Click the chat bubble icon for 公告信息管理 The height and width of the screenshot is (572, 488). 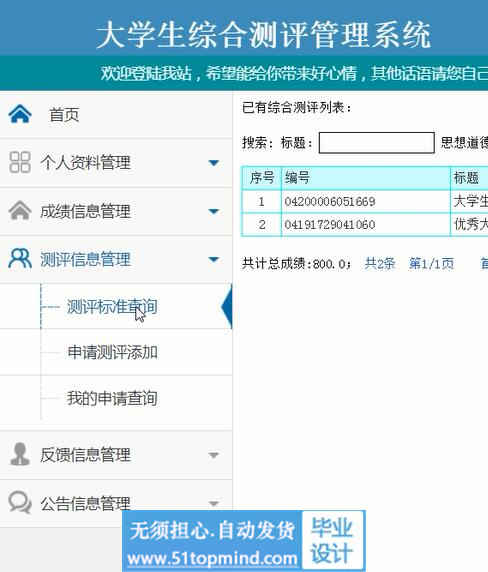coord(20,503)
